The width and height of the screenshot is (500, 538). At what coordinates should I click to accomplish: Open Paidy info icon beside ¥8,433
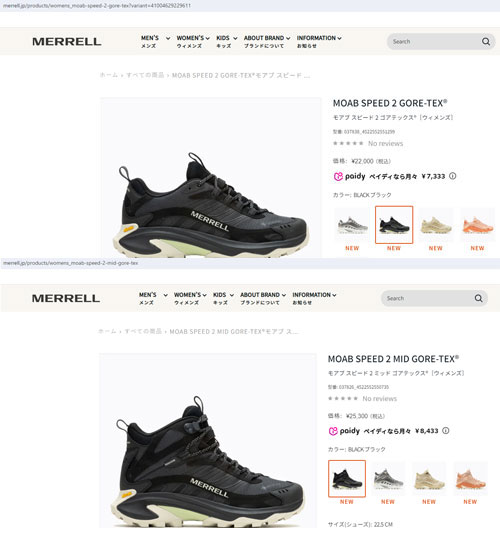[x=445, y=431]
